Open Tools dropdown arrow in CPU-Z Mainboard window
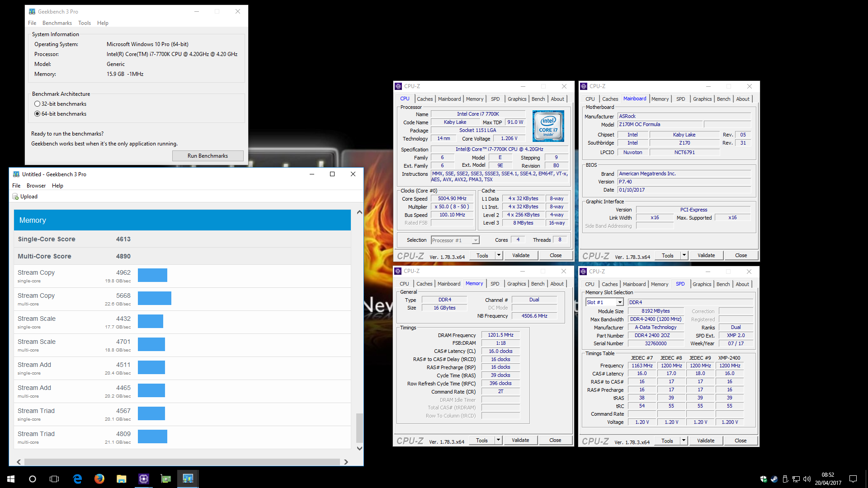The width and height of the screenshot is (868, 488). (684, 255)
